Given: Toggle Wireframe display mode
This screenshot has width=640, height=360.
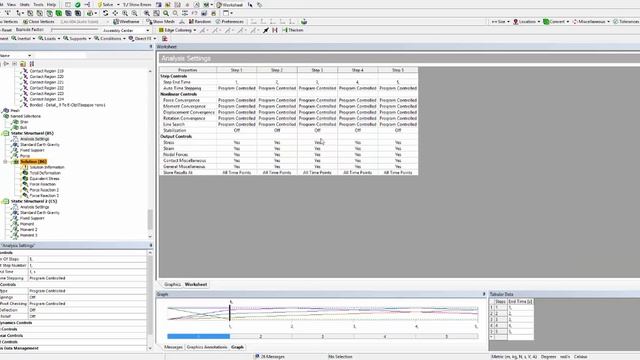Looking at the screenshot, I should [126, 22].
